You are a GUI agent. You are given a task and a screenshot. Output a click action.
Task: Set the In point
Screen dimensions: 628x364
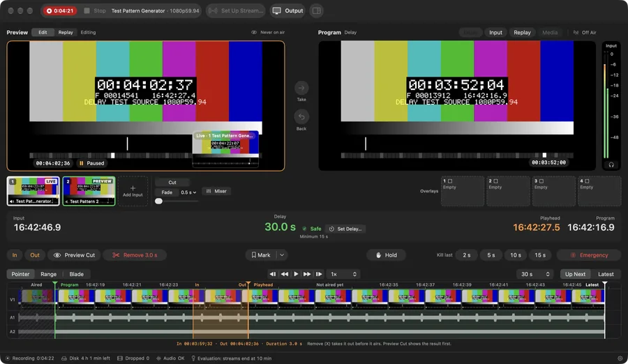(x=15, y=255)
